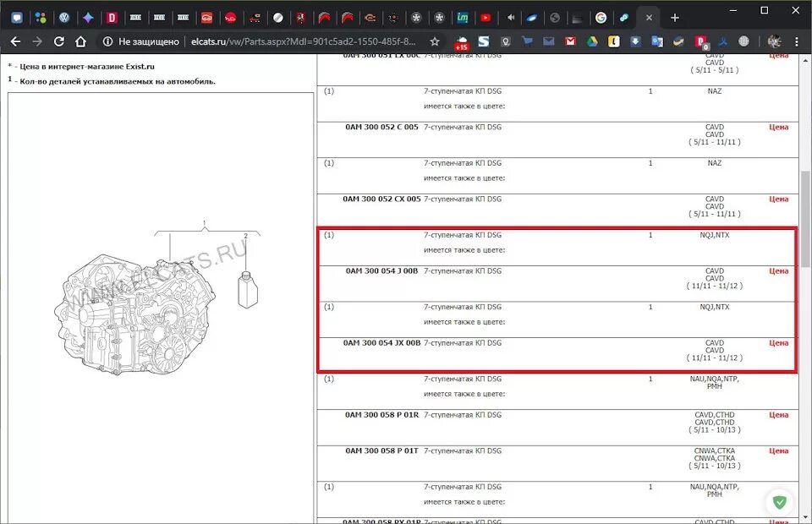
Task: Reload the elcats.ru page
Action: 59,41
